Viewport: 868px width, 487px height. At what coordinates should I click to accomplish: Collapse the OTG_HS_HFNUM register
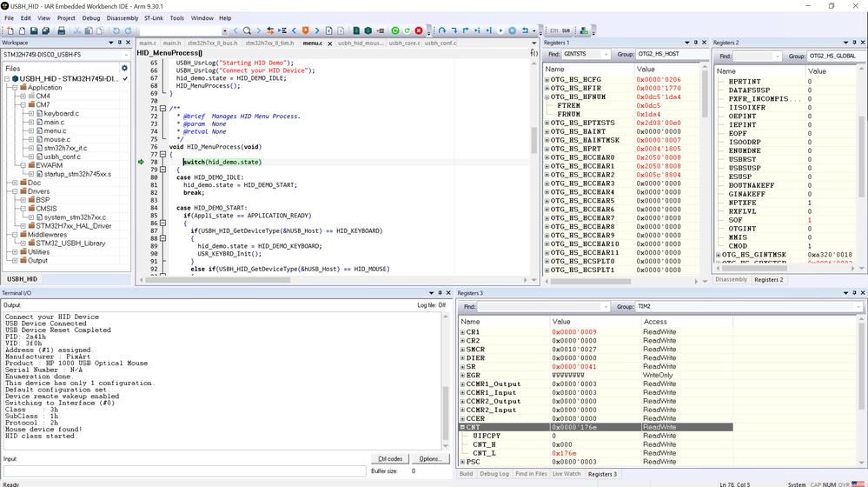point(547,97)
